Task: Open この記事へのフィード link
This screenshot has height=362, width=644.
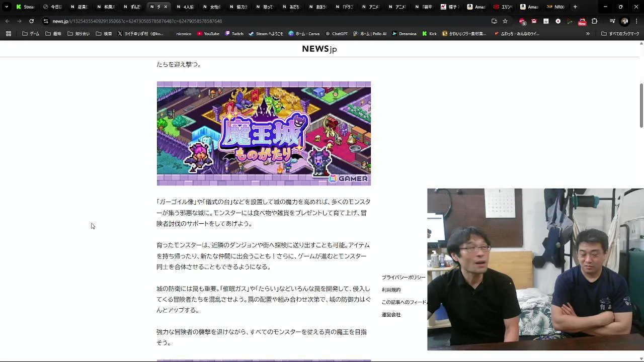Action: click(404, 302)
